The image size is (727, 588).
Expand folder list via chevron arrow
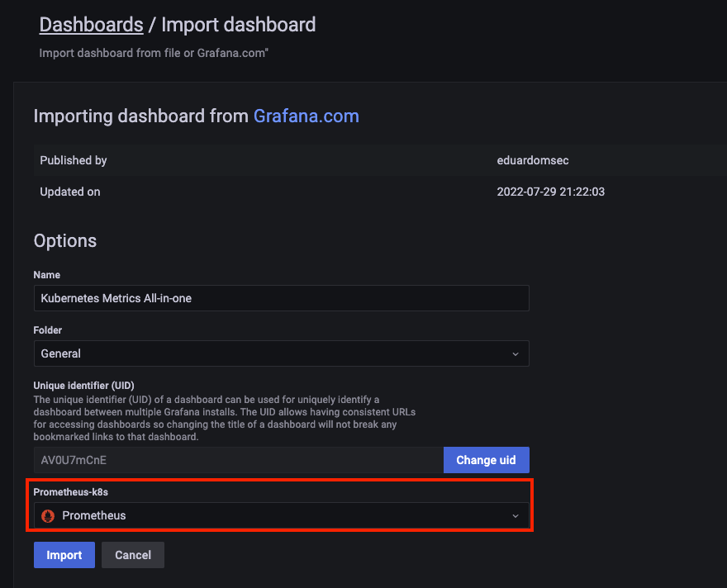tap(516, 354)
